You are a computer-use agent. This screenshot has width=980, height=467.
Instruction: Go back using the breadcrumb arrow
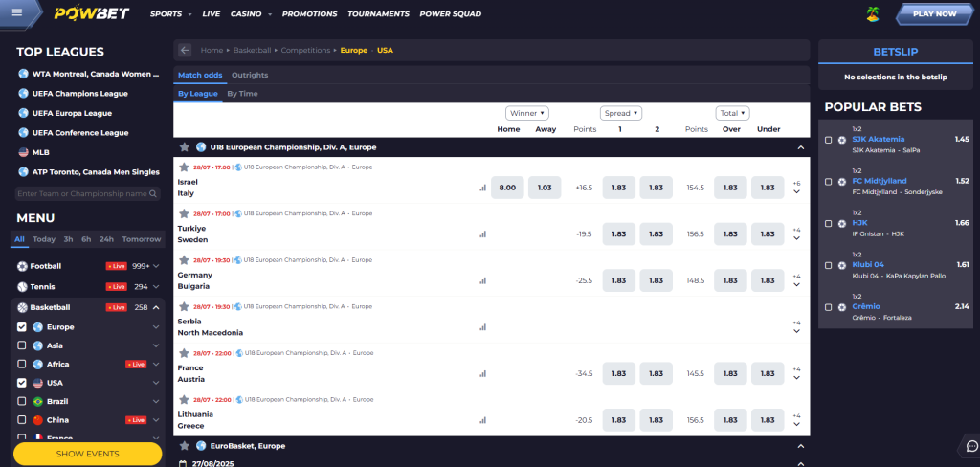[x=185, y=50]
